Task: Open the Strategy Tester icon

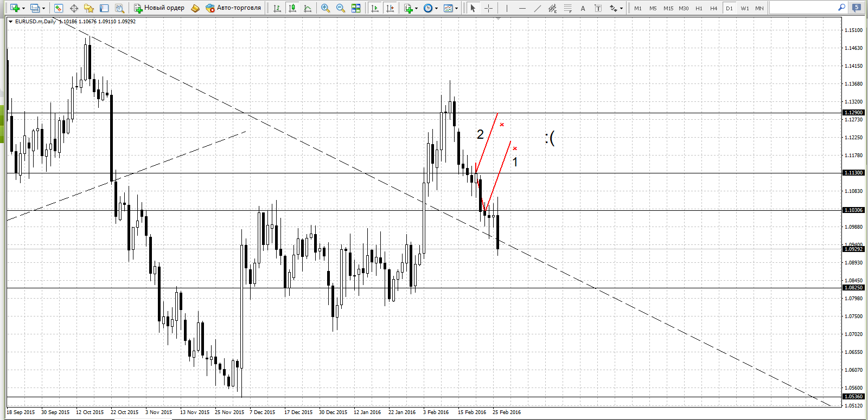Action: click(x=119, y=8)
